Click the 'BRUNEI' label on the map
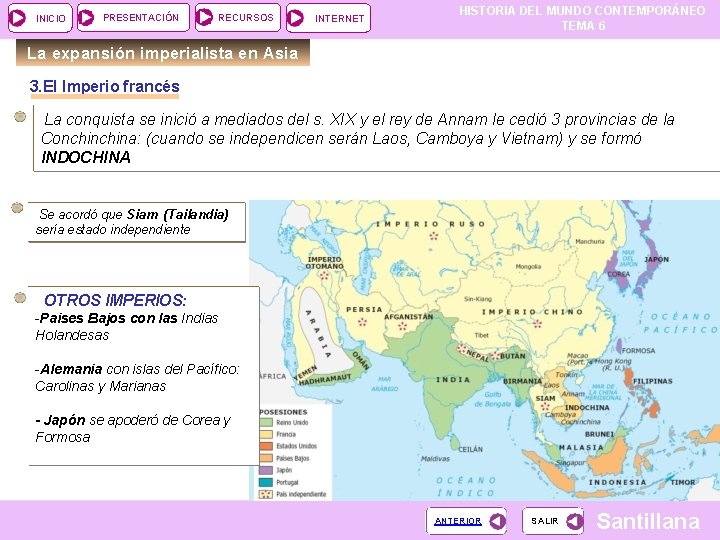 point(599,434)
